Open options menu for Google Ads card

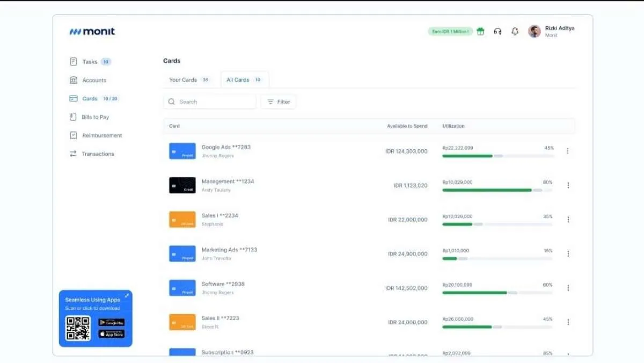[x=567, y=151]
